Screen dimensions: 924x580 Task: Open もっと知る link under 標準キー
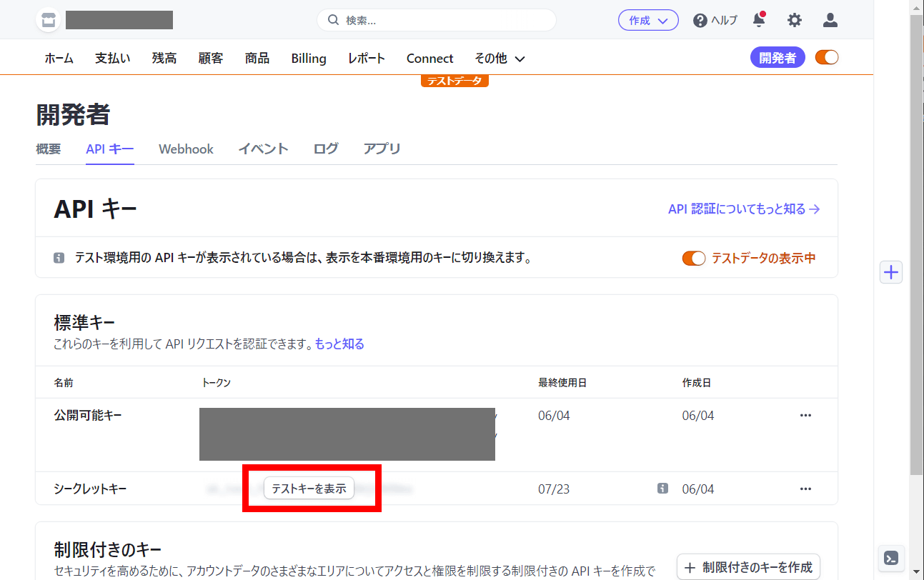tap(339, 344)
